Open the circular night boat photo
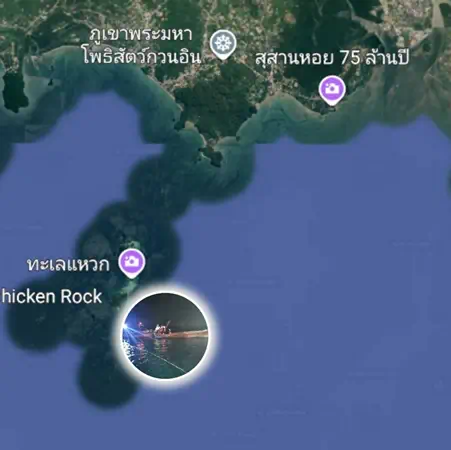The width and height of the screenshot is (451, 450). tap(167, 336)
